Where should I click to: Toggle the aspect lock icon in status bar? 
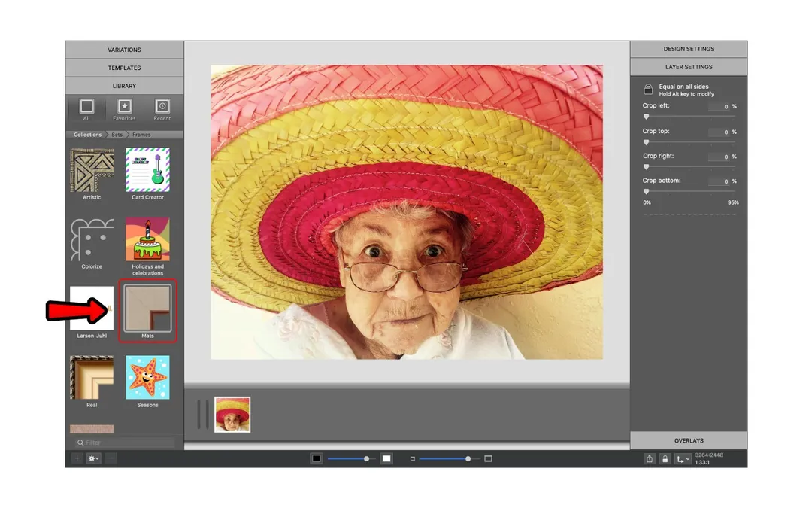665,459
